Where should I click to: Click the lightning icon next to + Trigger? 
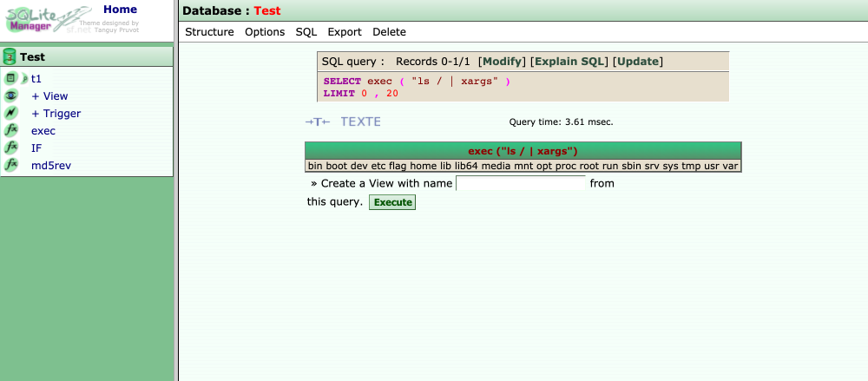(10, 113)
